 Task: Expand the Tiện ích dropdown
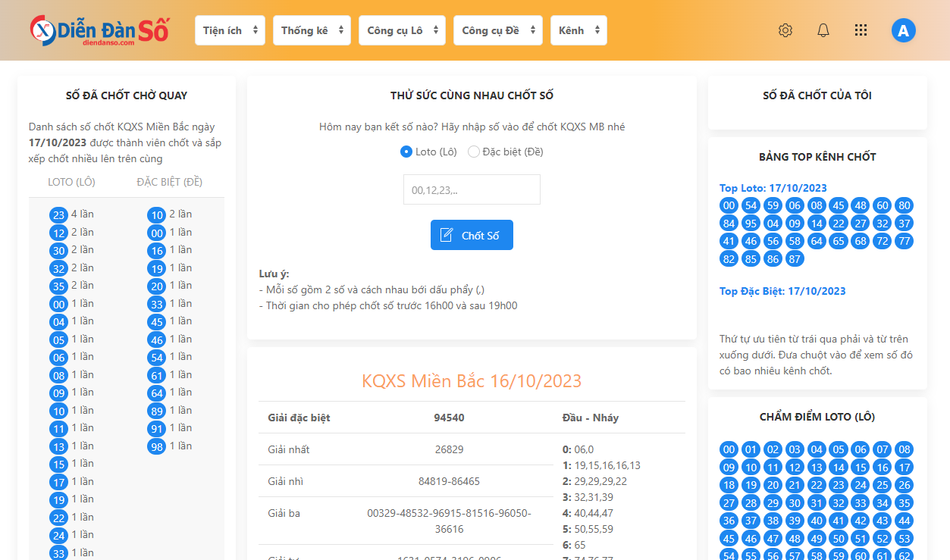click(x=231, y=30)
